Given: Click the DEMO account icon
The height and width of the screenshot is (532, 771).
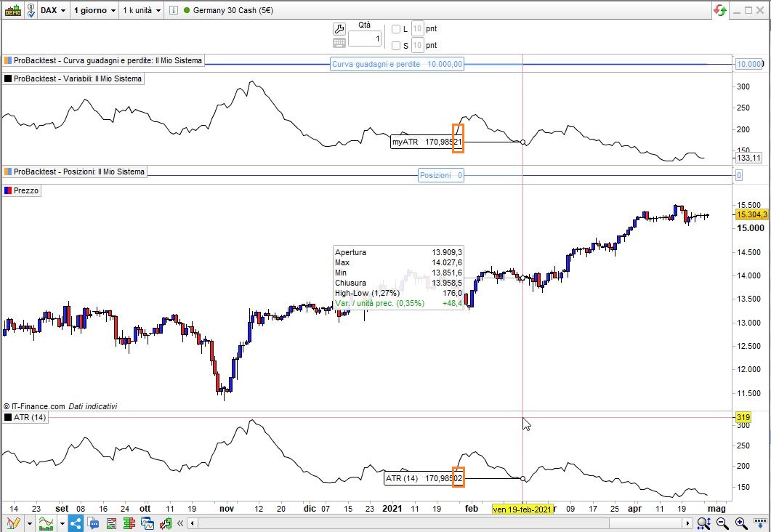Looking at the screenshot, I should coord(12,10).
